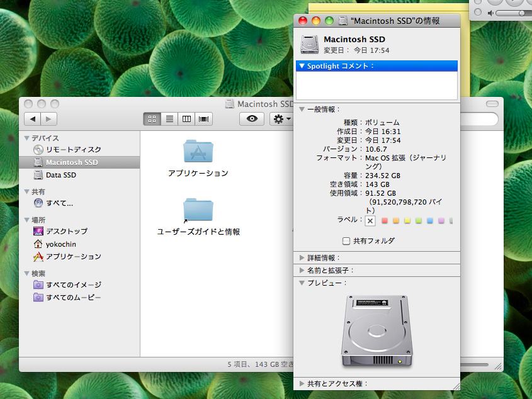
Task: Open yokochin home folder in sidebar
Action: click(79, 244)
